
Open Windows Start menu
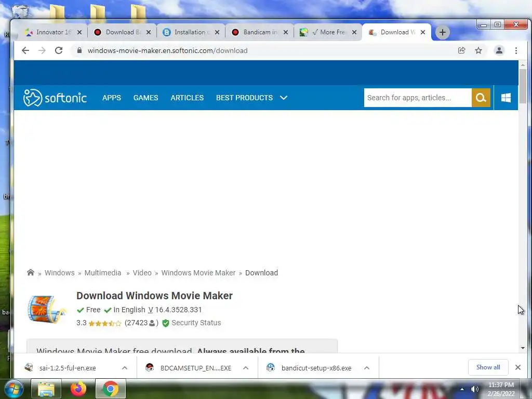click(x=14, y=389)
